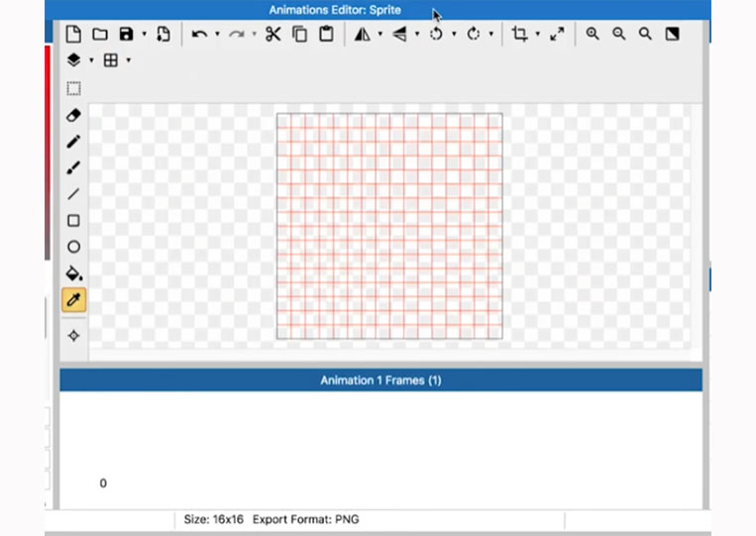Viewport: 756px width, 536px height.
Task: Open the rotate counter-clockwise dropdown arrow
Action: pos(454,34)
